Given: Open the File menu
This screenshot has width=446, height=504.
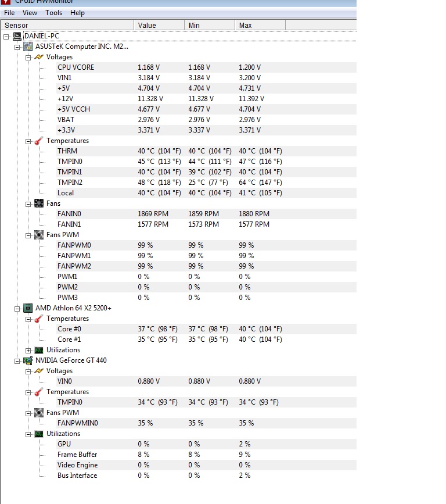Looking at the screenshot, I should click(x=9, y=13).
